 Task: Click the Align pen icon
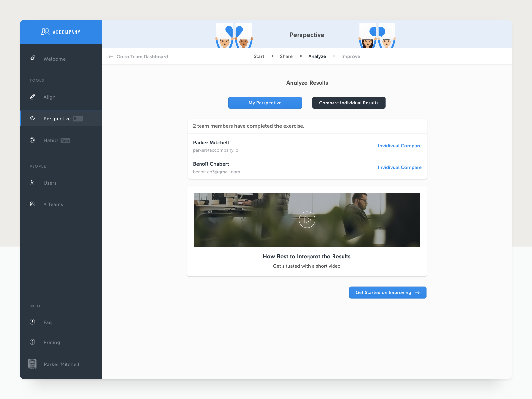point(32,97)
